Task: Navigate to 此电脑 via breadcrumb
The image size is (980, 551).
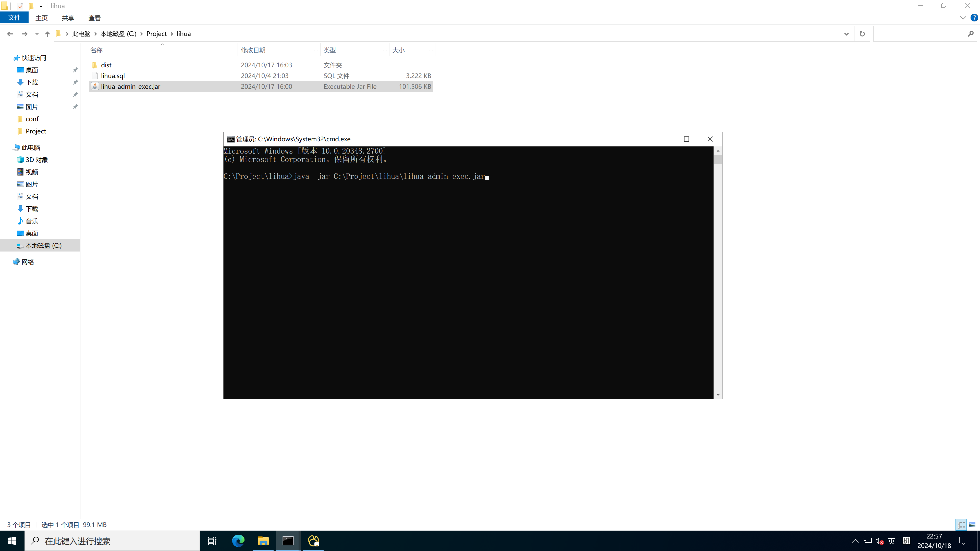Action: click(81, 33)
